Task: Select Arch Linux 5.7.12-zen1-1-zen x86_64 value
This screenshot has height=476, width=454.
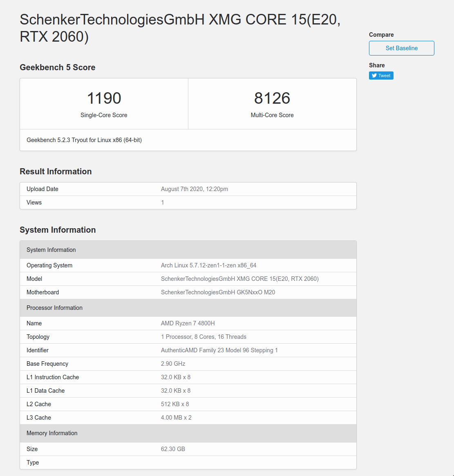Action: click(208, 265)
